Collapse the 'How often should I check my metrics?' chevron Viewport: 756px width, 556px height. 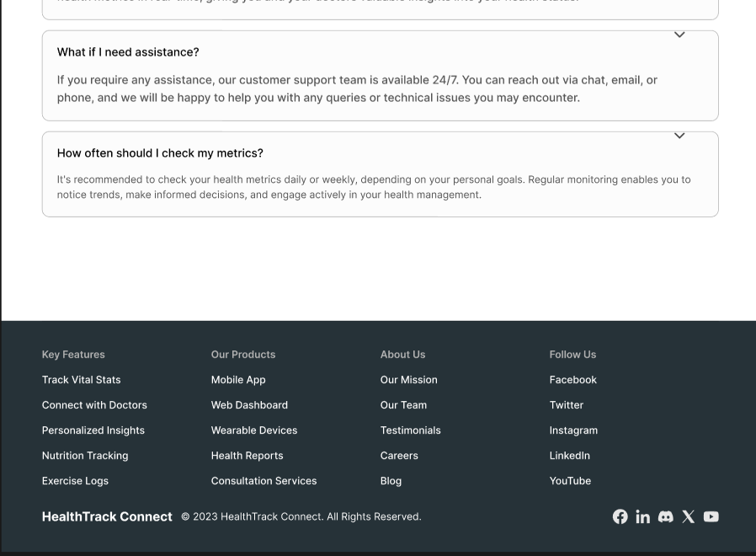coord(679,136)
